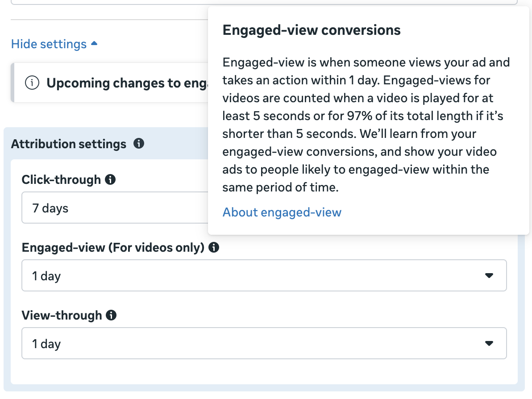Screen dimensions: 532x399
Task: Click the View-through field label
Action: [x=62, y=315]
